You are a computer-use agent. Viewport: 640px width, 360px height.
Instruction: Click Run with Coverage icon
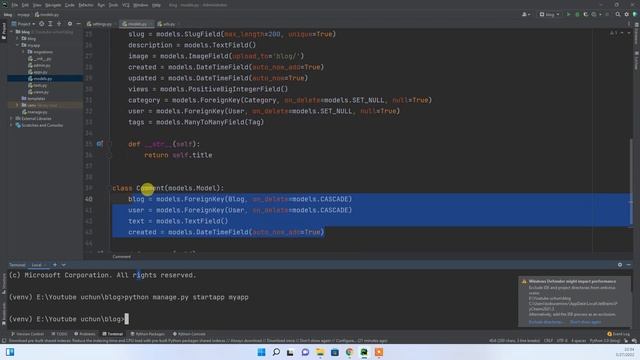[586, 14]
